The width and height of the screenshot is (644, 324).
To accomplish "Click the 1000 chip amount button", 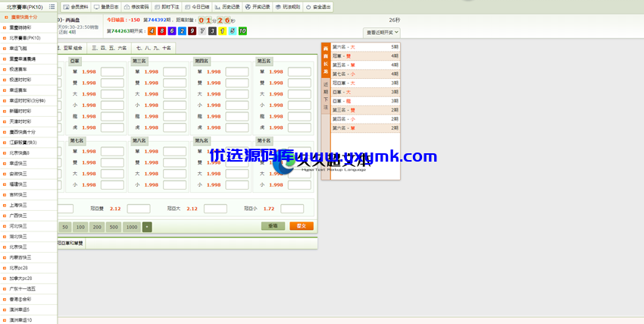I will [x=131, y=227].
